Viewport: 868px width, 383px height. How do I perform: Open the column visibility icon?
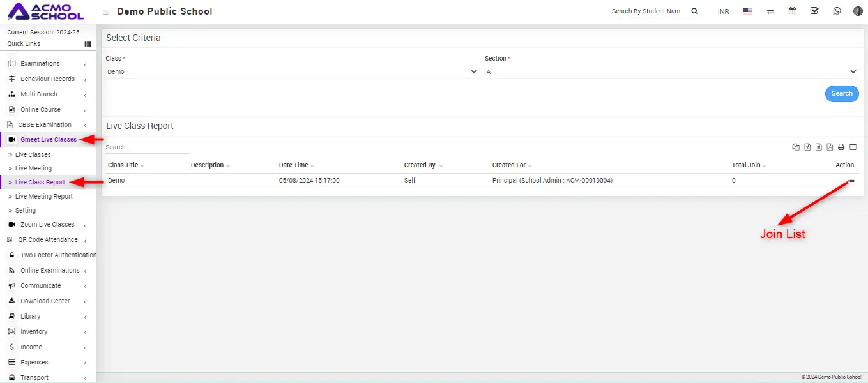[x=853, y=147]
